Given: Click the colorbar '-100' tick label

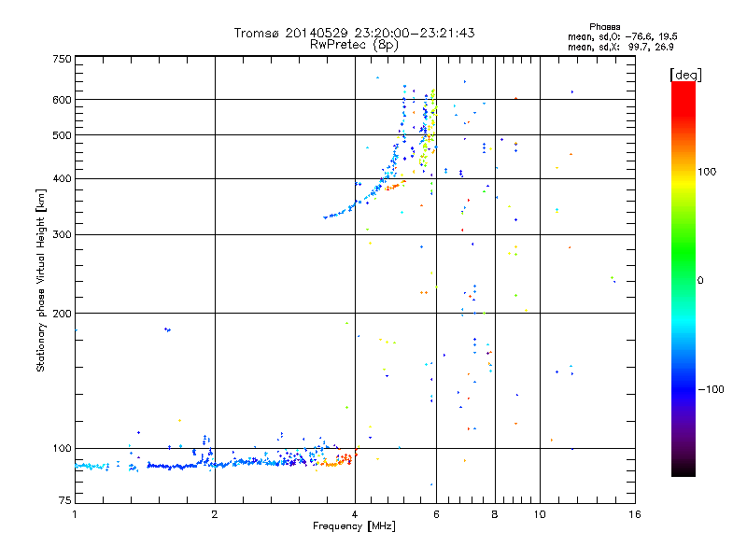Looking at the screenshot, I should tap(712, 389).
